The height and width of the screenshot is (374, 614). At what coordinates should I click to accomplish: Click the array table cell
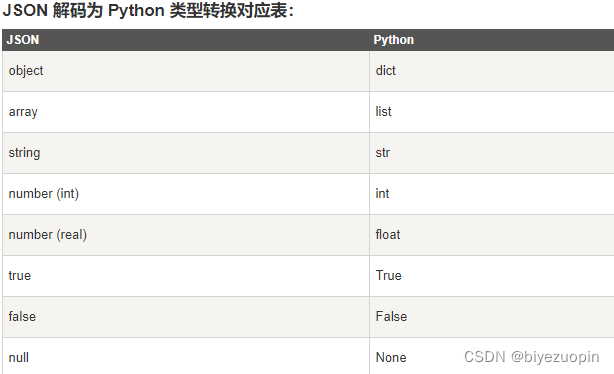[x=186, y=112]
